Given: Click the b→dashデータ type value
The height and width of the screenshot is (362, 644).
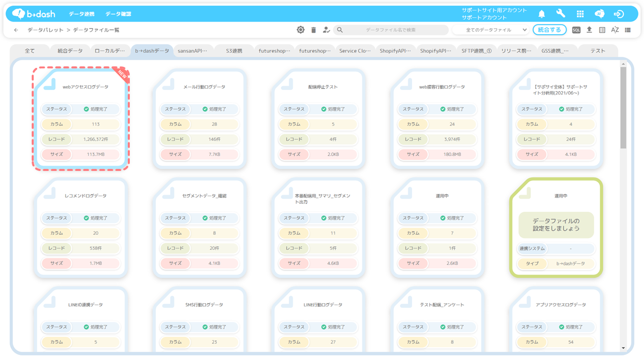Looking at the screenshot, I should pos(571,263).
